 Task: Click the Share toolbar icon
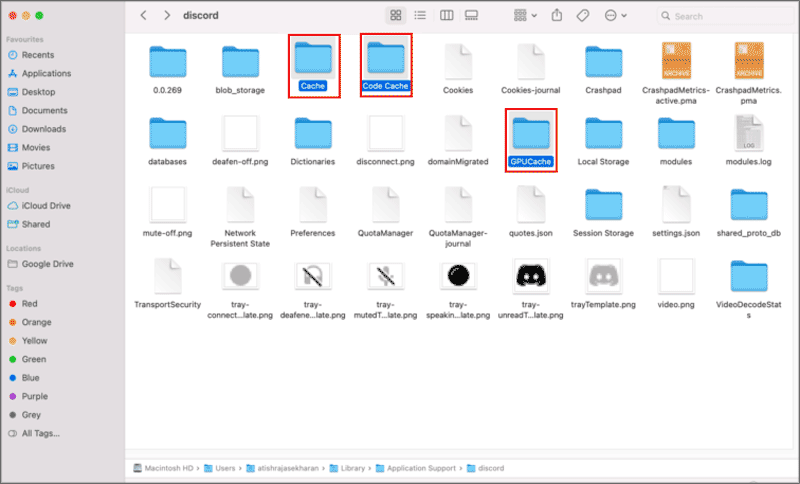tap(557, 15)
